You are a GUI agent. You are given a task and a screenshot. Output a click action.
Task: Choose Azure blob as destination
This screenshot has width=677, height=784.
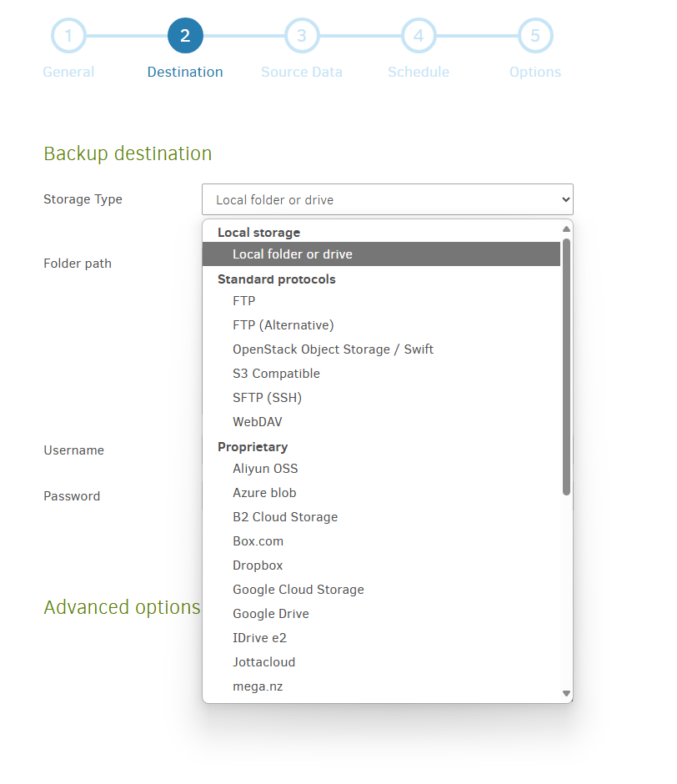[264, 492]
